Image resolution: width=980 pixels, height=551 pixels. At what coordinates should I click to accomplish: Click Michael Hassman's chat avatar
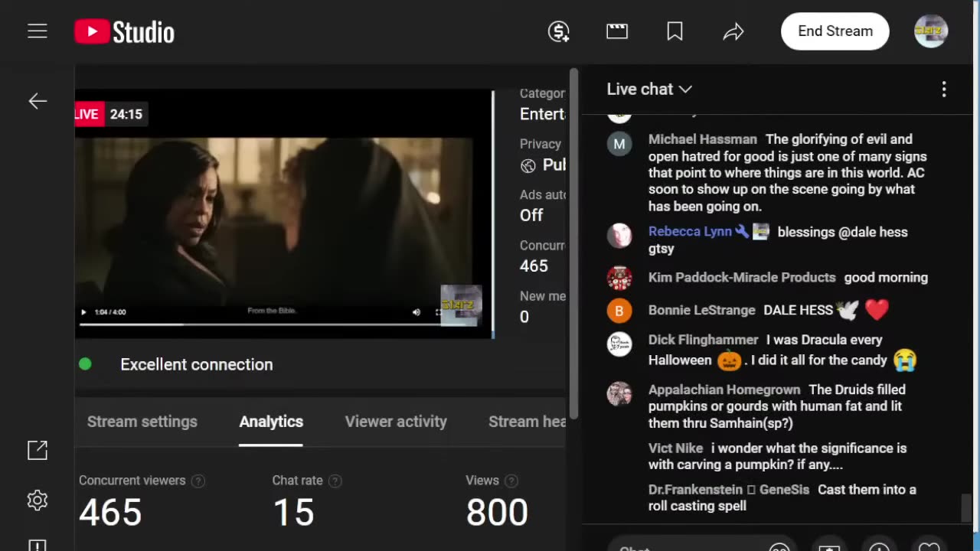[619, 144]
